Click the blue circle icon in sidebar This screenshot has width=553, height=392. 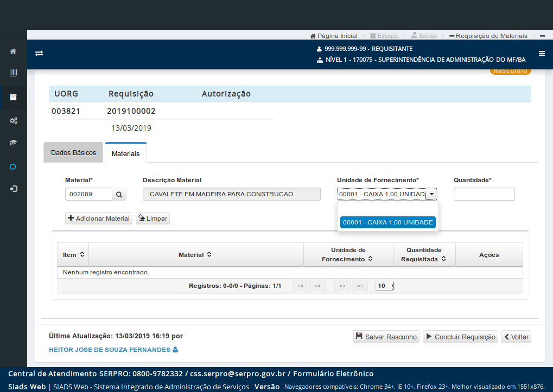coord(12,167)
